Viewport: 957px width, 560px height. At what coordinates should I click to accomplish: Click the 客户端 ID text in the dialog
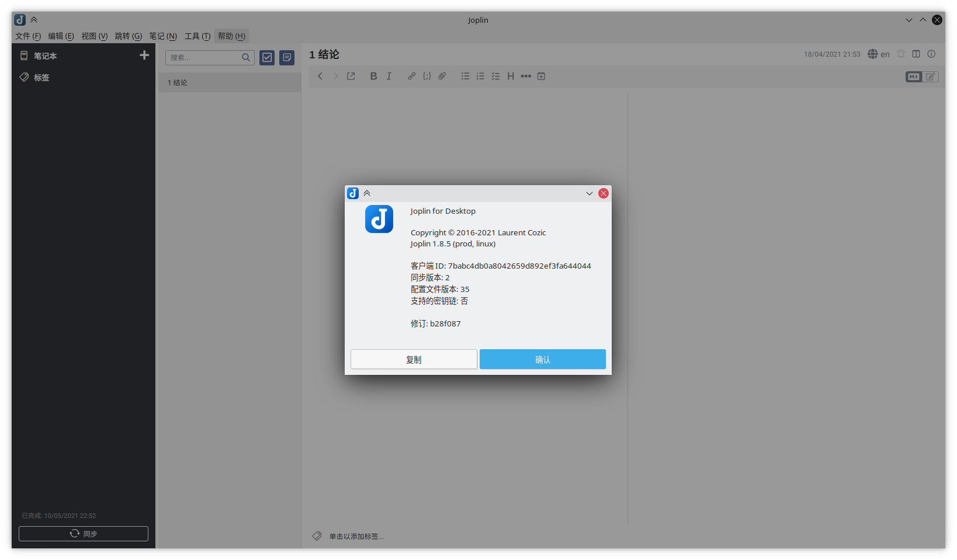(x=501, y=266)
